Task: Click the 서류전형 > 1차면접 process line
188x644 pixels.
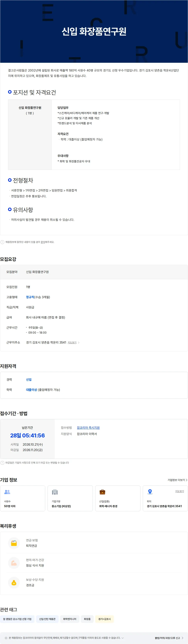Action: click(44, 191)
